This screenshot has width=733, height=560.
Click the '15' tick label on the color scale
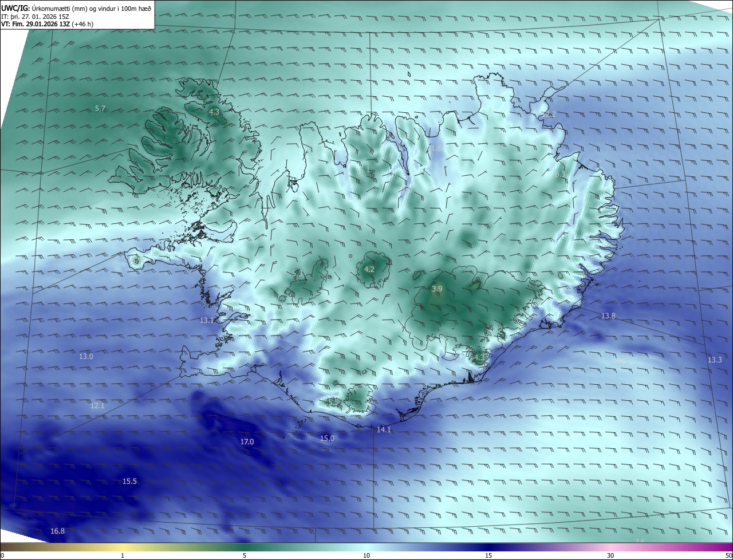[488, 555]
